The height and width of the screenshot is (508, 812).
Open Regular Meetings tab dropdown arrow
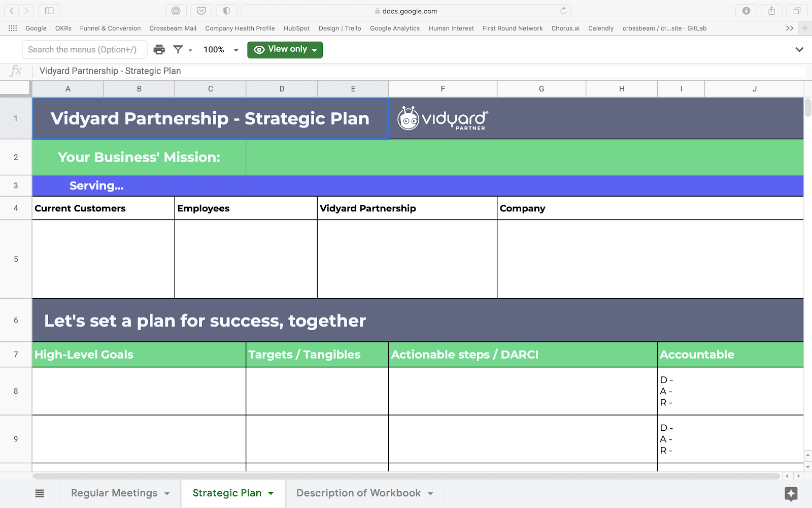click(x=167, y=494)
